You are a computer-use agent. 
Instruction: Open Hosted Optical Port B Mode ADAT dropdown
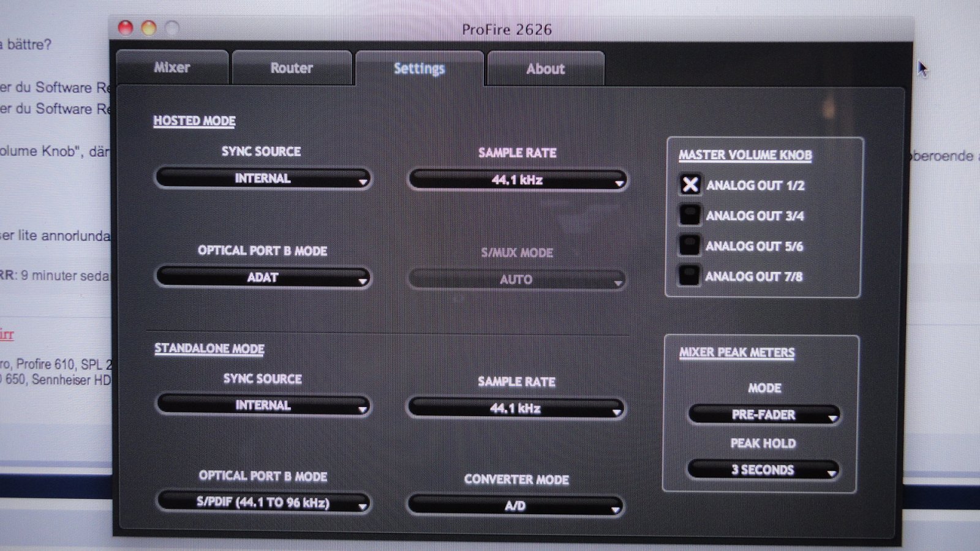point(263,277)
